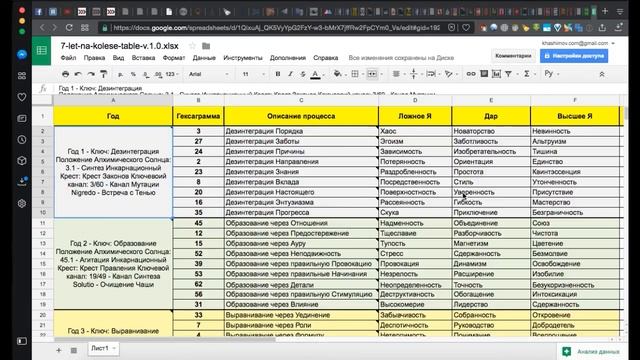Toggle strikethrough formatting
Image resolution: width=640 pixels, height=360 pixels.
pos(303,74)
